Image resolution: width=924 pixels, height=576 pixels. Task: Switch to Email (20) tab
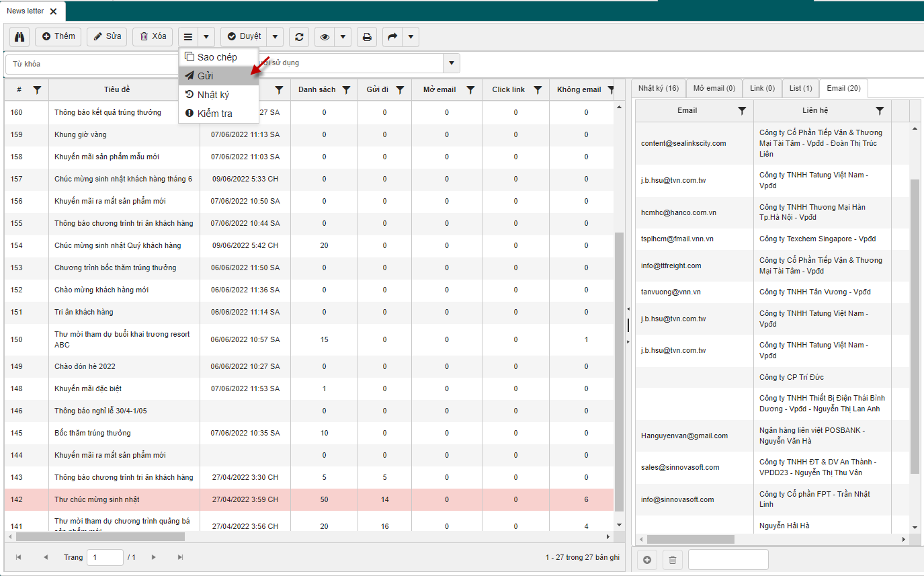pyautogui.click(x=843, y=88)
